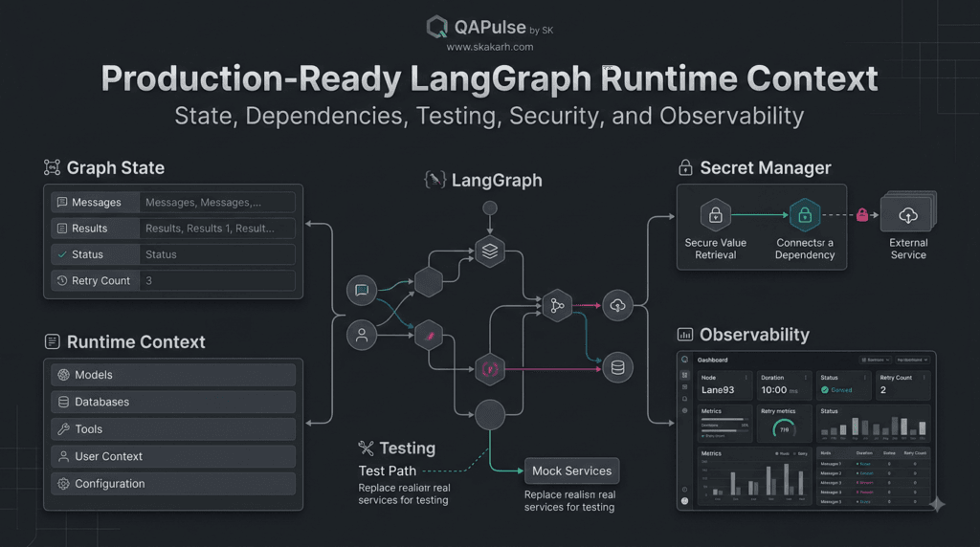Open the Duration card options menu
Screen dimensions: 980x547
pyautogui.click(x=805, y=377)
